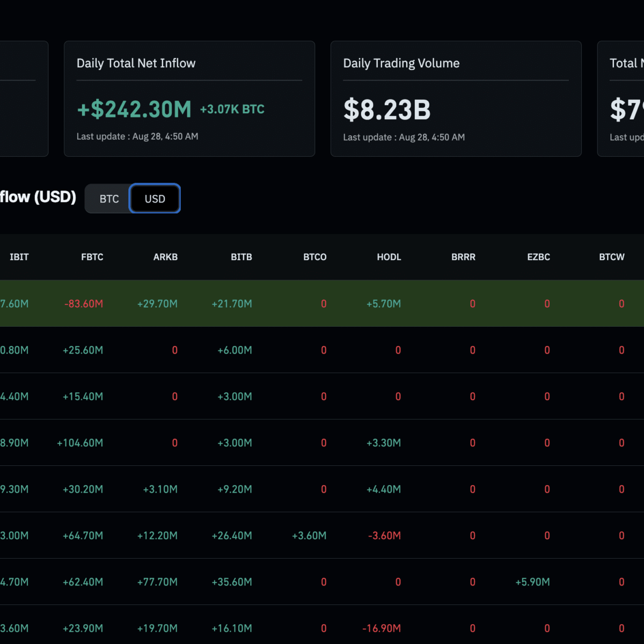Select the USD currency toggle
This screenshot has height=644, width=644.
point(155,199)
